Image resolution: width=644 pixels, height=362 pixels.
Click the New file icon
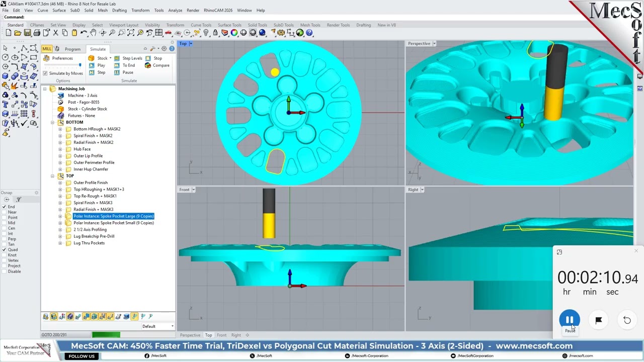tap(8, 33)
